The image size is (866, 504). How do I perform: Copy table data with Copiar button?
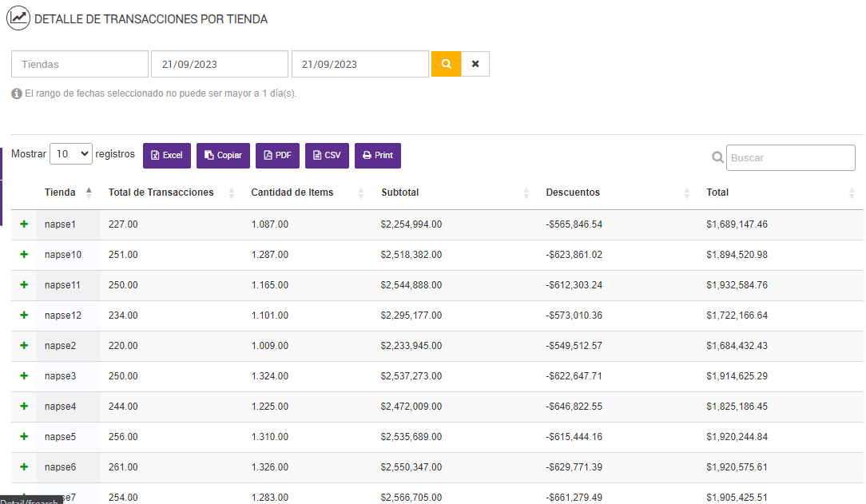(224, 156)
